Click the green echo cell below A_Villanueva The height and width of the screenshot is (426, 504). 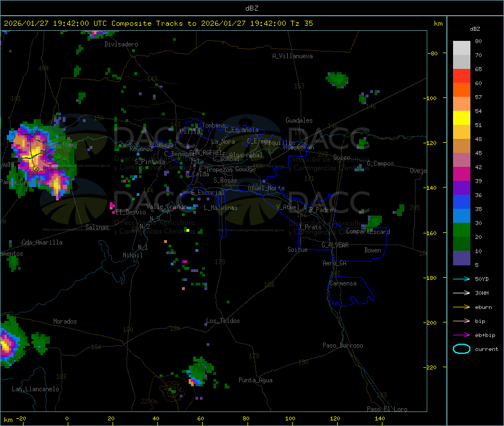click(337, 79)
